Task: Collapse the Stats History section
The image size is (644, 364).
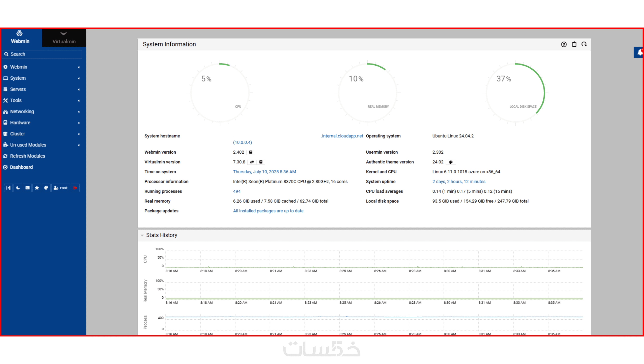Action: point(142,235)
